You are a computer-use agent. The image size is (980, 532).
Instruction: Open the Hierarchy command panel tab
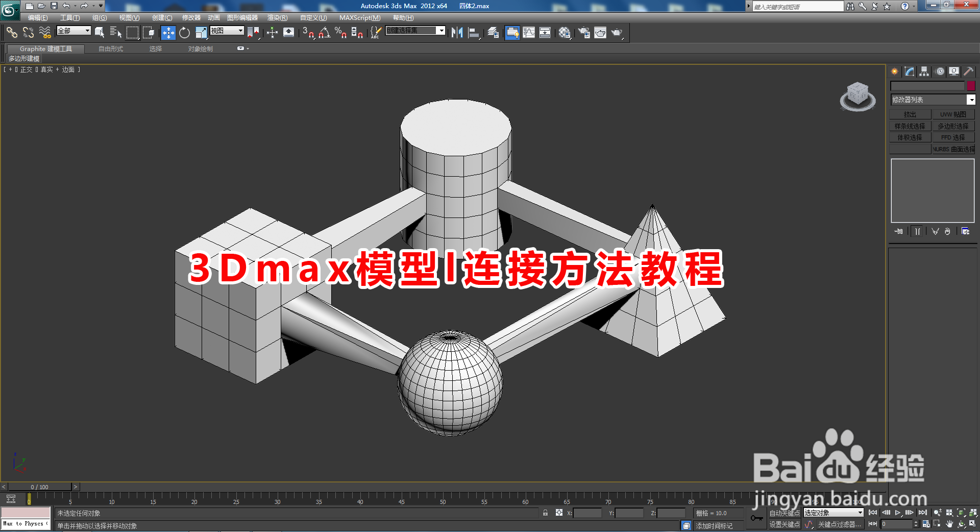[924, 71]
